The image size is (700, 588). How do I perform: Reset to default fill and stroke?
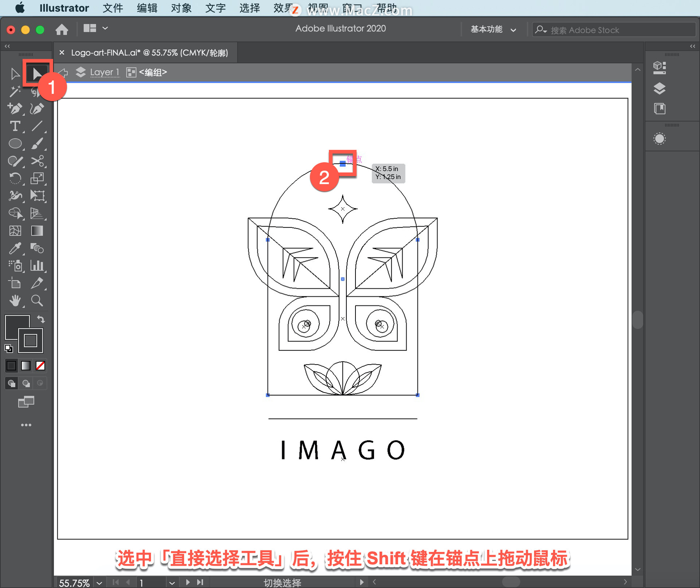coord(8,348)
